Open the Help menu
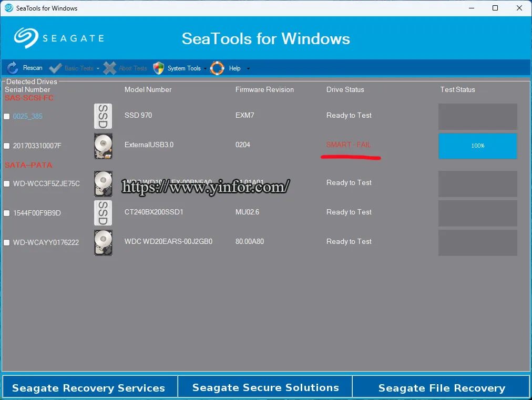Image resolution: width=532 pixels, height=400 pixels. (234, 68)
